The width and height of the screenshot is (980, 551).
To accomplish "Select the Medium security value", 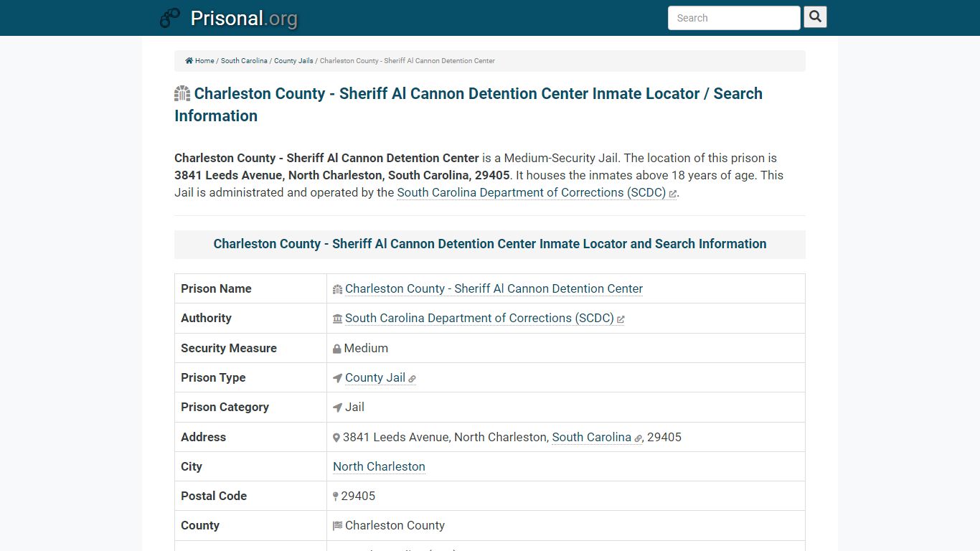I will (366, 348).
